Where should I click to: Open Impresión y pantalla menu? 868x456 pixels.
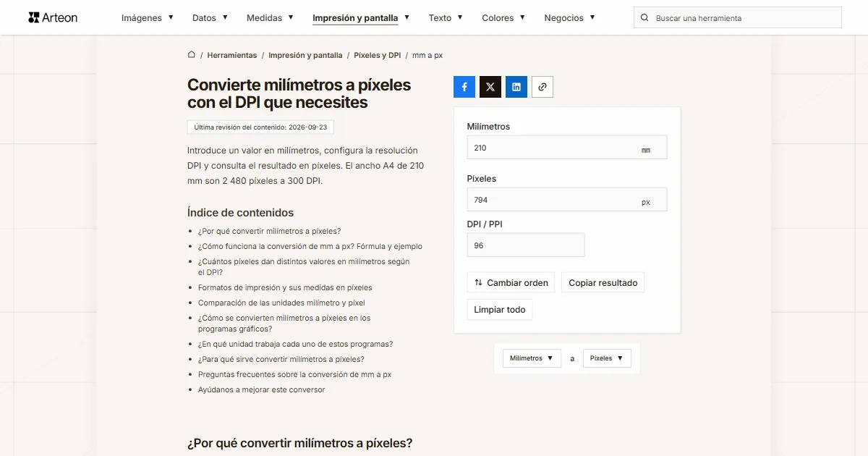(x=361, y=17)
